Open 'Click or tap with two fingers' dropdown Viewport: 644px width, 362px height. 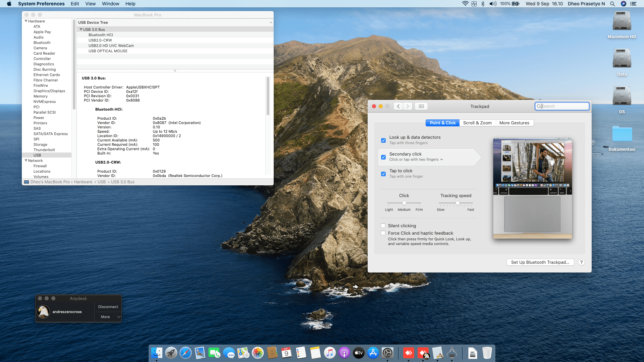[x=416, y=160]
